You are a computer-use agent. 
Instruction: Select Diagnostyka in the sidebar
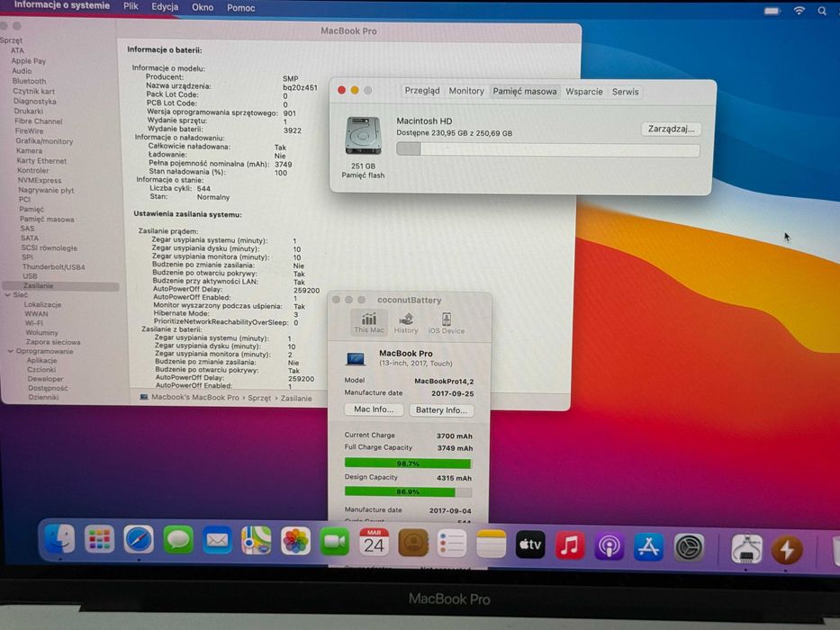coord(35,101)
